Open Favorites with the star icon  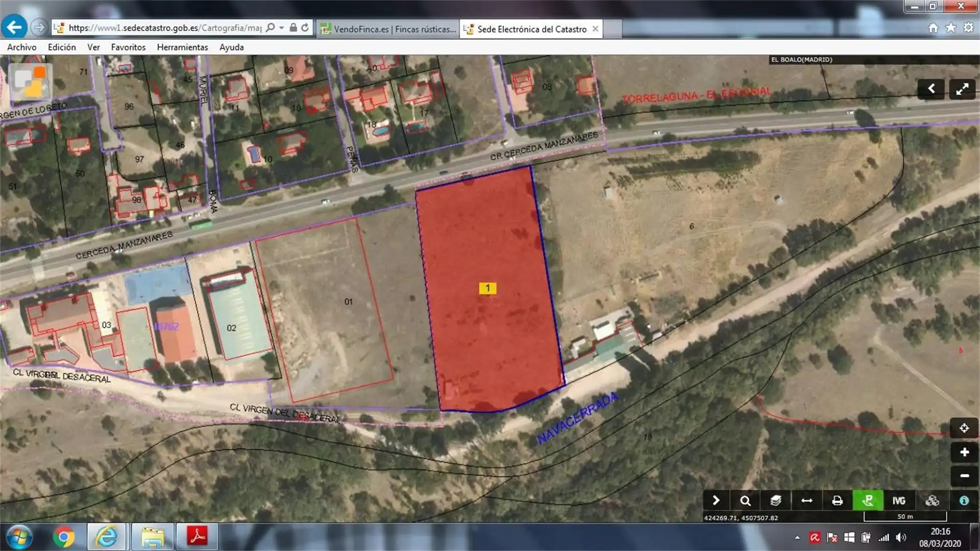coord(951,28)
